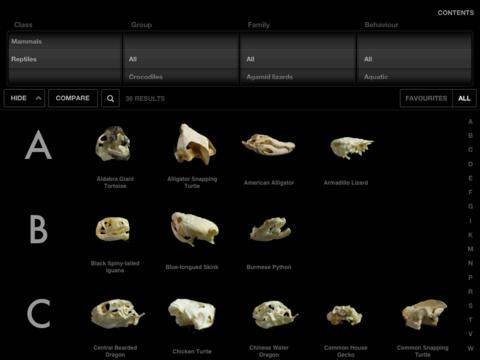Screen dimensions: 480x360
Task: Jump to letter A in index
Action: 470,122
